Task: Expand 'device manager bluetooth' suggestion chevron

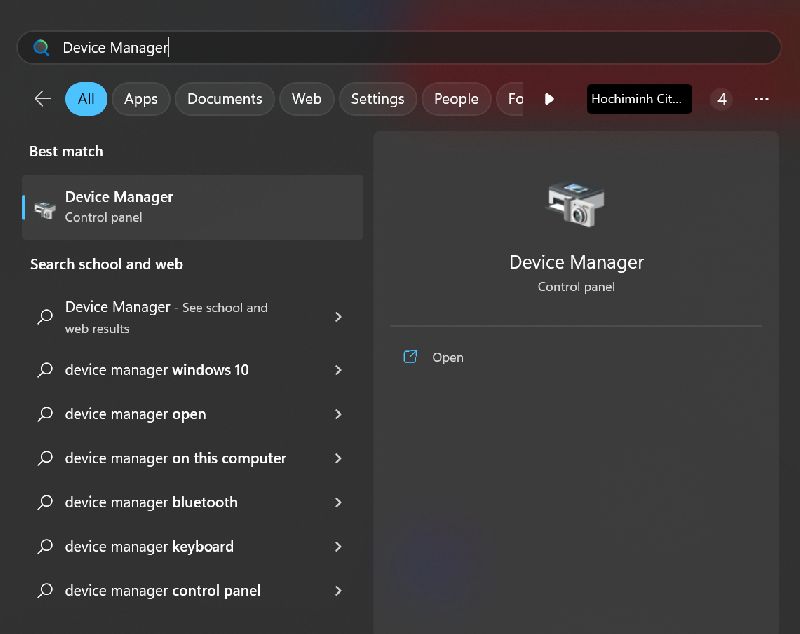Action: point(338,502)
